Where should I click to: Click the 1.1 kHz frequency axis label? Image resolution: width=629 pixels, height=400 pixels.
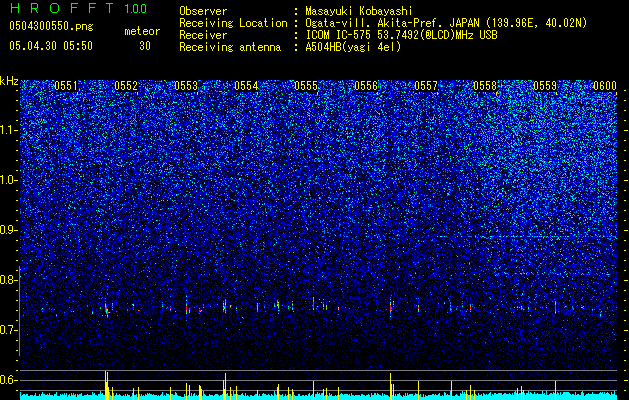[x=9, y=130]
